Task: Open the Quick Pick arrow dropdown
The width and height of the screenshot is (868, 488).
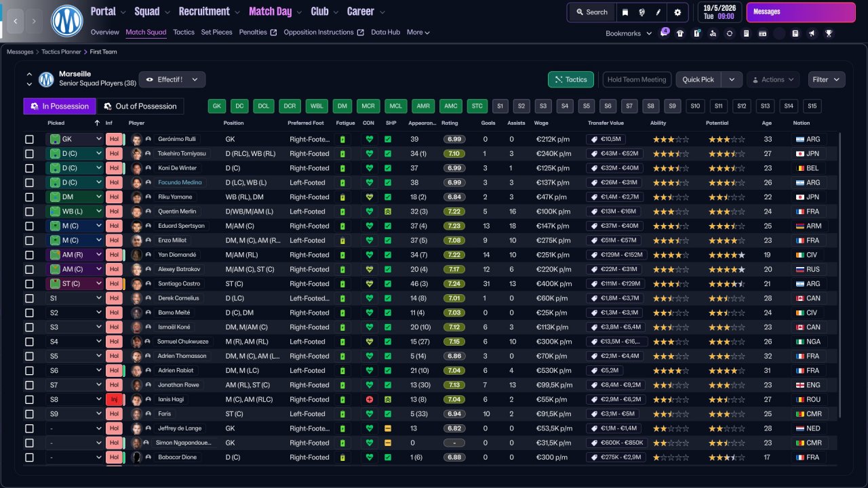Action: [x=731, y=79]
